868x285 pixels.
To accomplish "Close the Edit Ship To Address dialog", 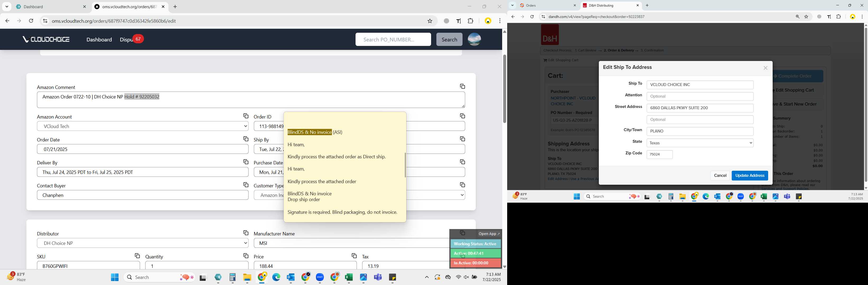I will coord(765,68).
